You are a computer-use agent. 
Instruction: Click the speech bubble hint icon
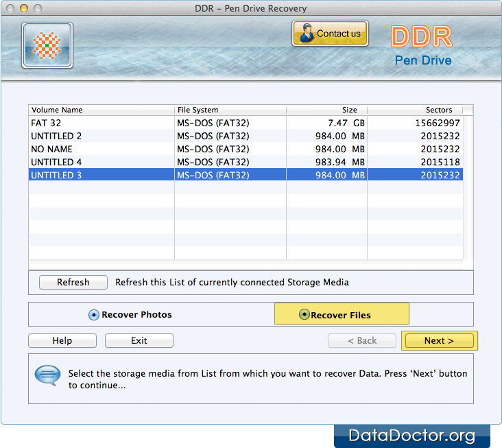pos(48,375)
